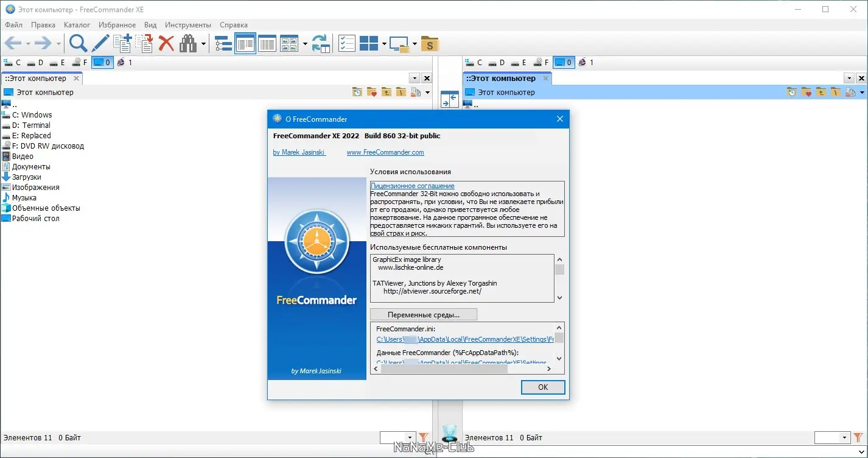Open favorites heart folder icon in right pane
Image resolution: width=868 pixels, height=458 pixels.
tap(807, 93)
